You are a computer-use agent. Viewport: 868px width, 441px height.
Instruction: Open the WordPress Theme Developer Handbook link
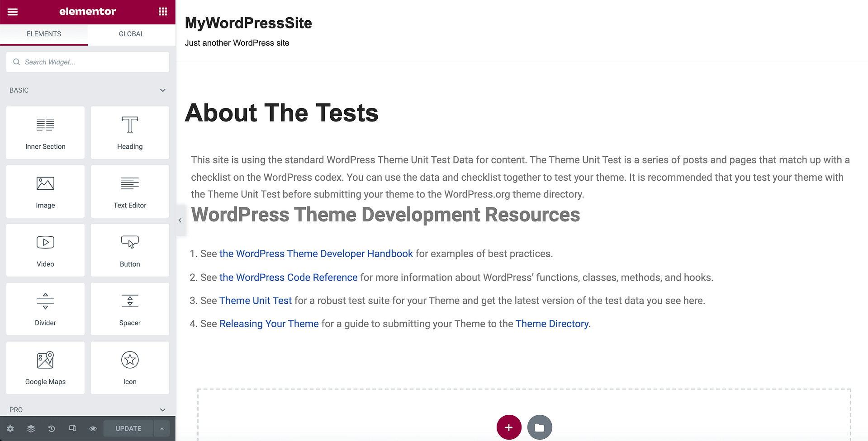(316, 253)
